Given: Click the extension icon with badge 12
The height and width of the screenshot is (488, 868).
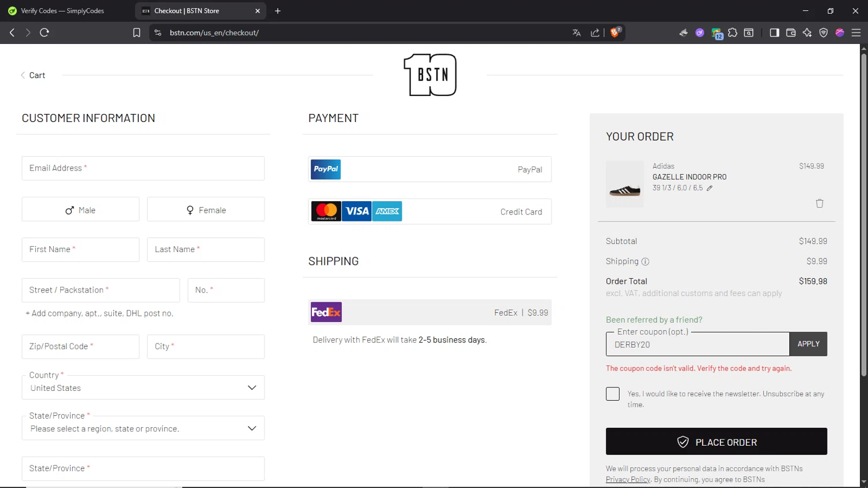Looking at the screenshot, I should click(718, 34).
